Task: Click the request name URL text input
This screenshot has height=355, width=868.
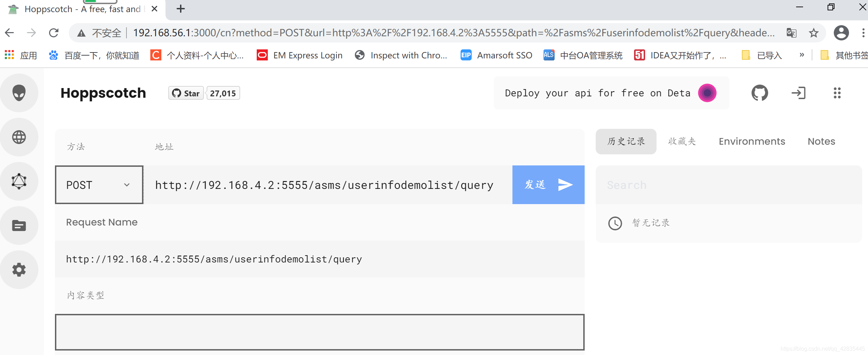Action: [x=320, y=259]
